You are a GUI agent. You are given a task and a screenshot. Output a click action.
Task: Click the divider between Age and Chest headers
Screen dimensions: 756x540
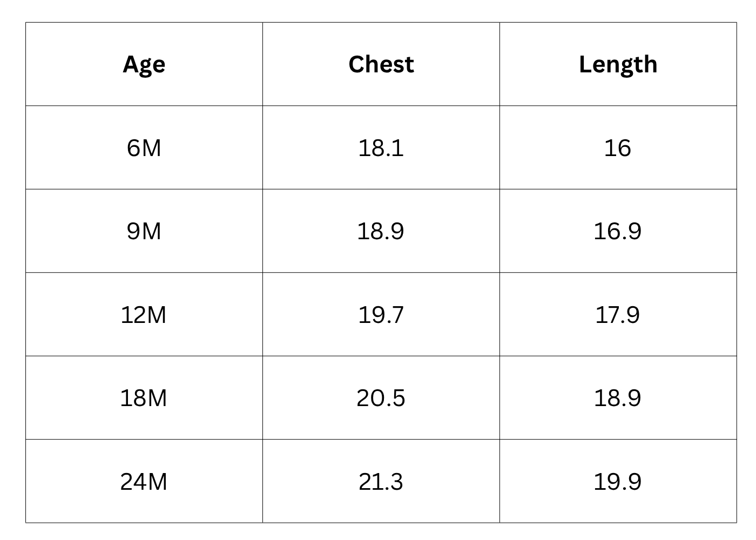coord(262,64)
